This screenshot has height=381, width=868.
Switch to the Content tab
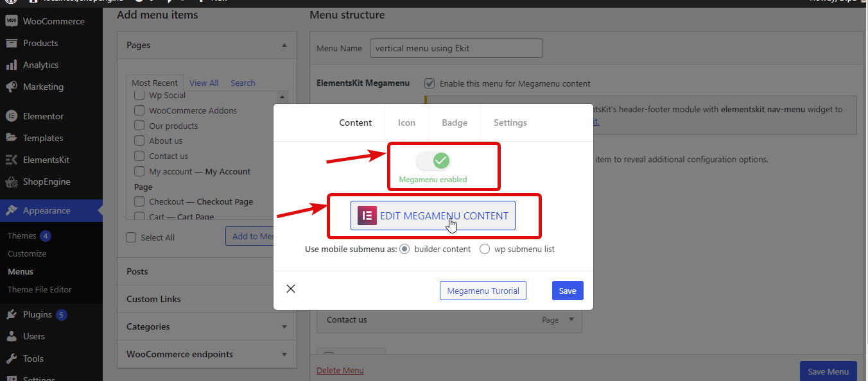click(356, 123)
